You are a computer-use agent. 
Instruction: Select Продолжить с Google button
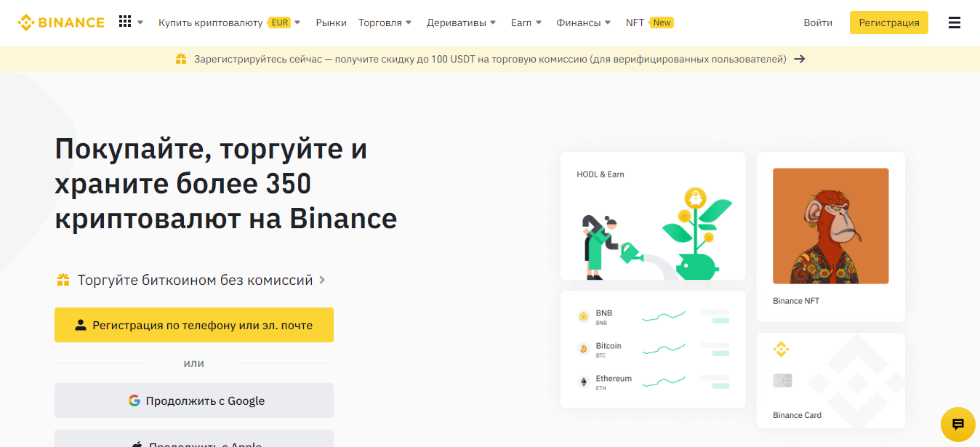(194, 400)
